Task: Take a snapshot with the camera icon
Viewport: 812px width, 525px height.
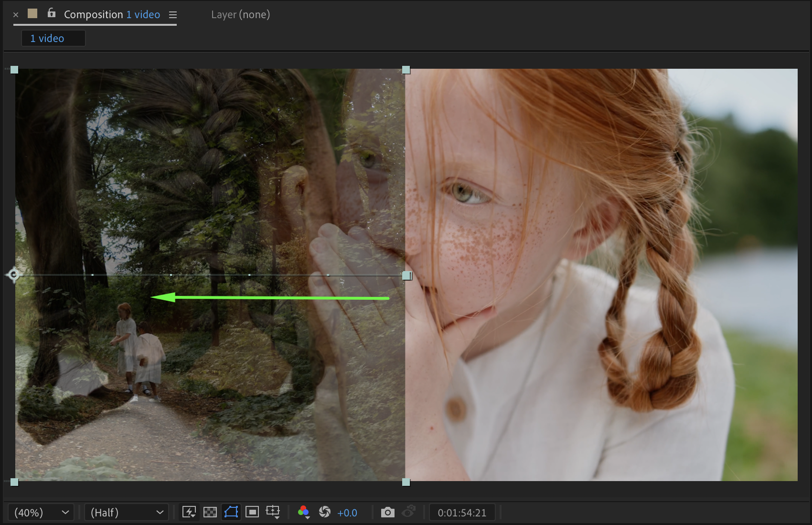Action: pos(387,512)
